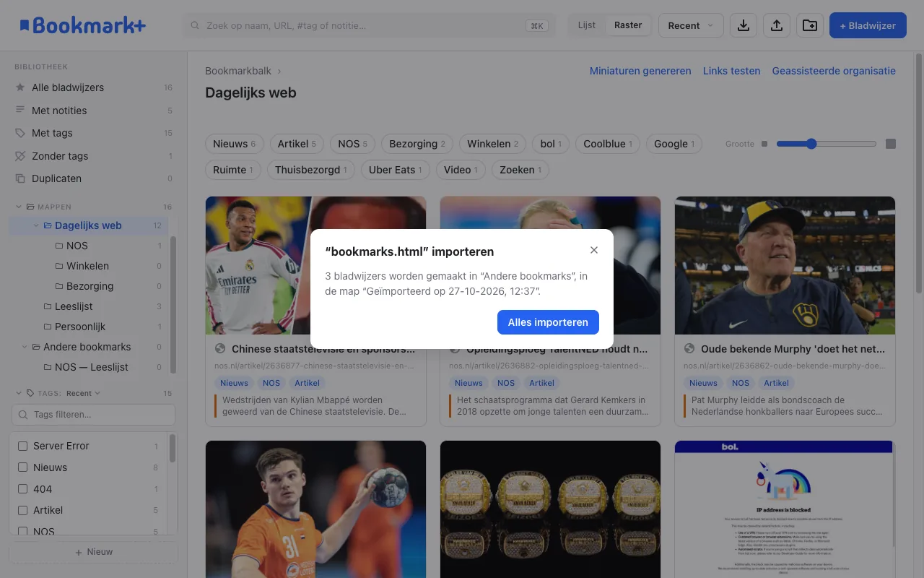This screenshot has width=924, height=578.
Task: Click the crossed tag icon beside Zonder tags
Action: pos(20,156)
